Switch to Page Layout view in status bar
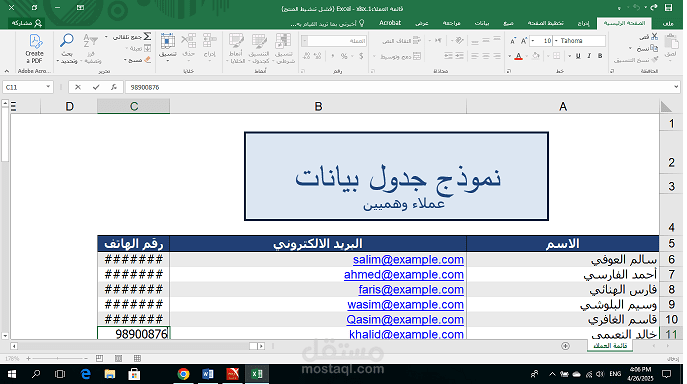This screenshot has height=384, width=687. point(118,359)
